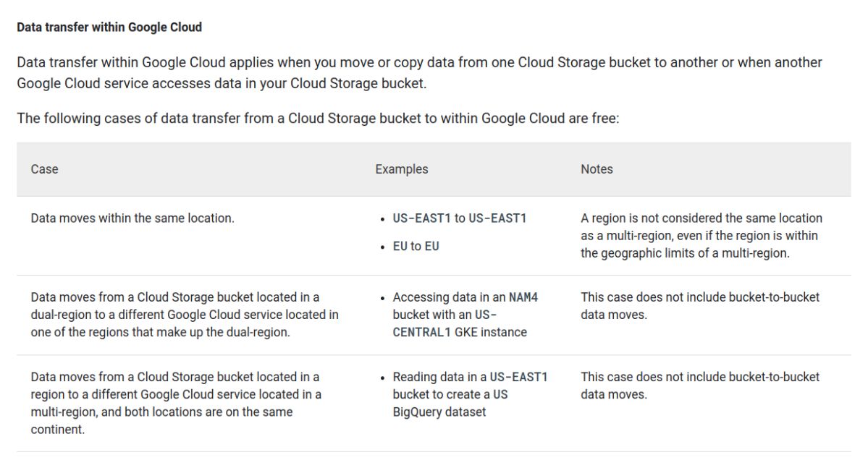Click the "CENTRAL1" code text
868x468 pixels.
[424, 333]
